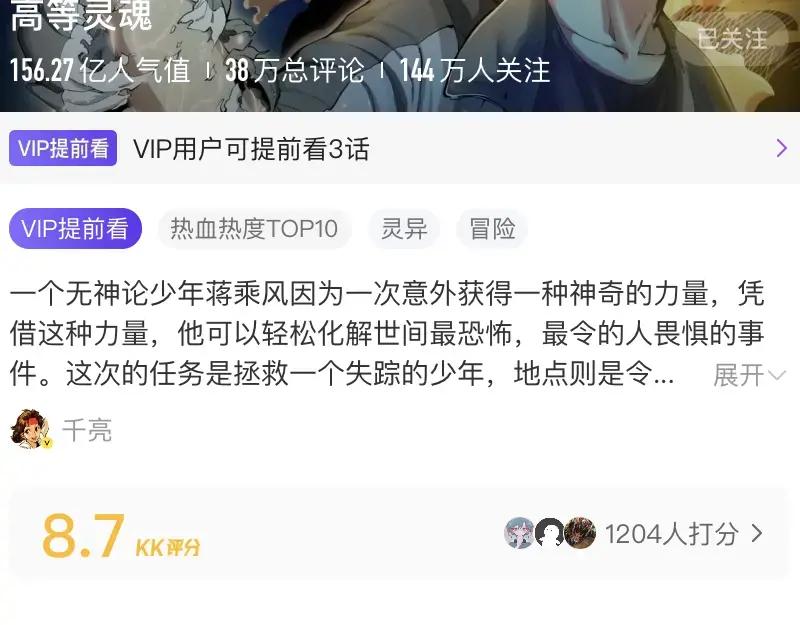The width and height of the screenshot is (800, 625).
Task: Tap the V verified badge on avatar
Action: pyautogui.click(x=47, y=443)
